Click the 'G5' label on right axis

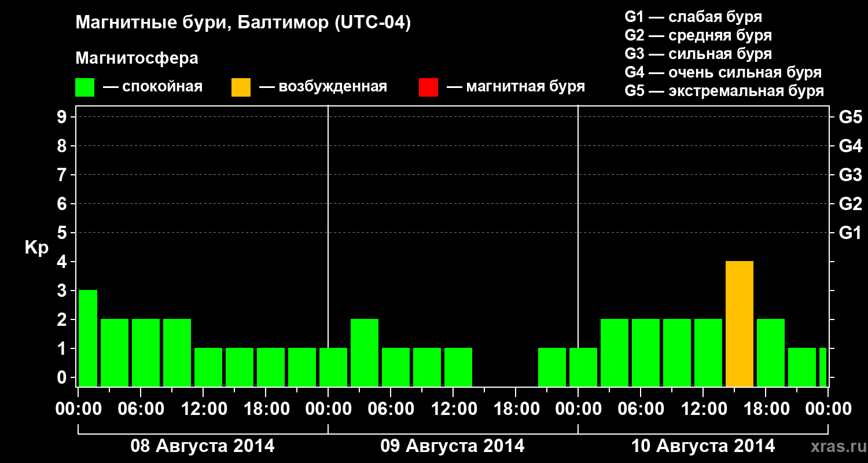pyautogui.click(x=850, y=117)
